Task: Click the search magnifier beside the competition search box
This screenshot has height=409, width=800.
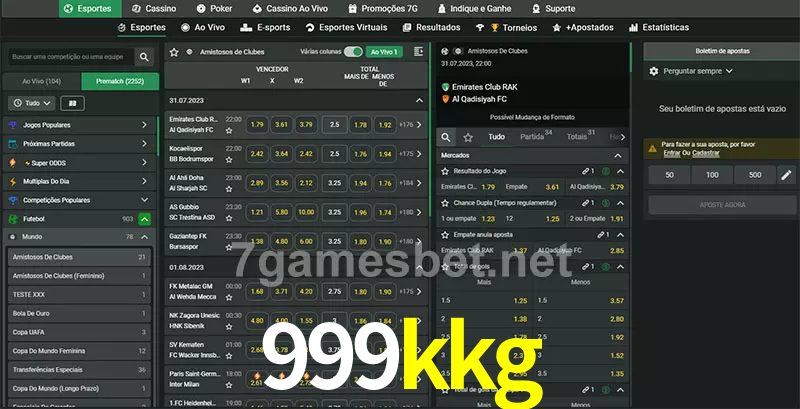Action: pyautogui.click(x=145, y=58)
